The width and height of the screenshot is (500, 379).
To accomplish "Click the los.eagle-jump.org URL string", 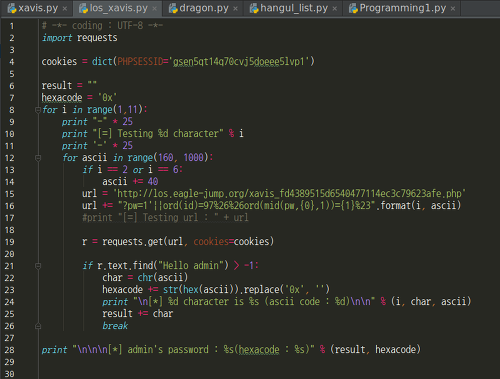I will coord(290,194).
